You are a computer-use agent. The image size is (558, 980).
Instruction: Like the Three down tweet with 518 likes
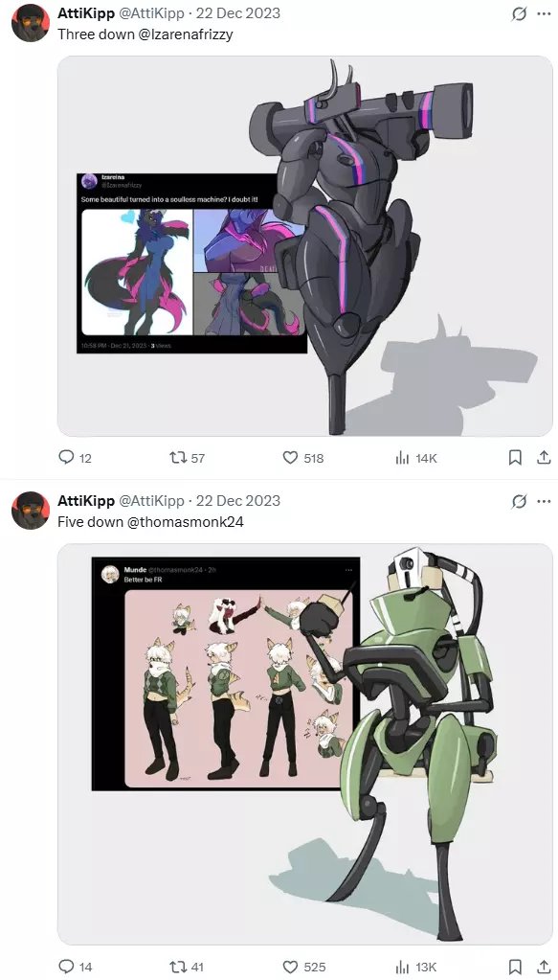tap(302, 458)
